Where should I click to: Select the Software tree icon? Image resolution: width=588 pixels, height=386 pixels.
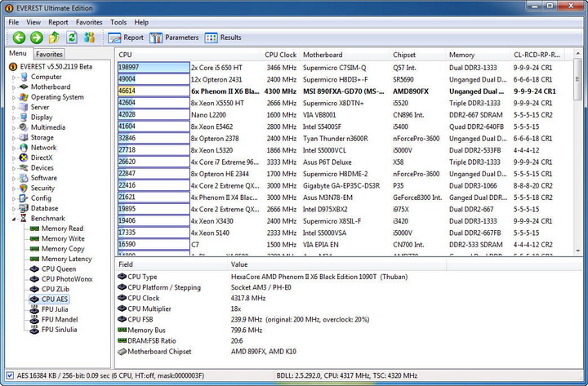point(24,178)
